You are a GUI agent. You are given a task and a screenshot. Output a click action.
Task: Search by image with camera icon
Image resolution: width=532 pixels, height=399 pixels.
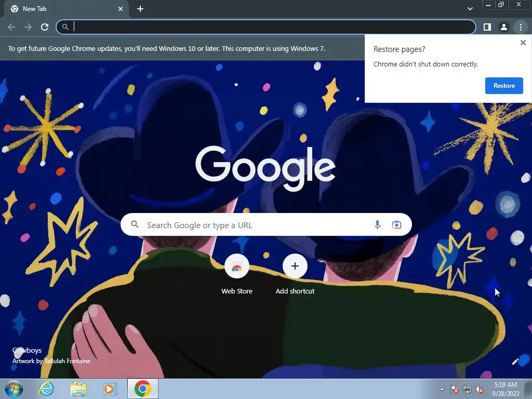[x=396, y=224]
